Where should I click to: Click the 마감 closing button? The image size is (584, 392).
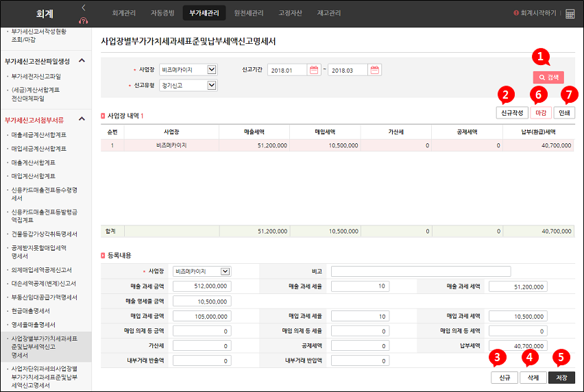point(541,112)
